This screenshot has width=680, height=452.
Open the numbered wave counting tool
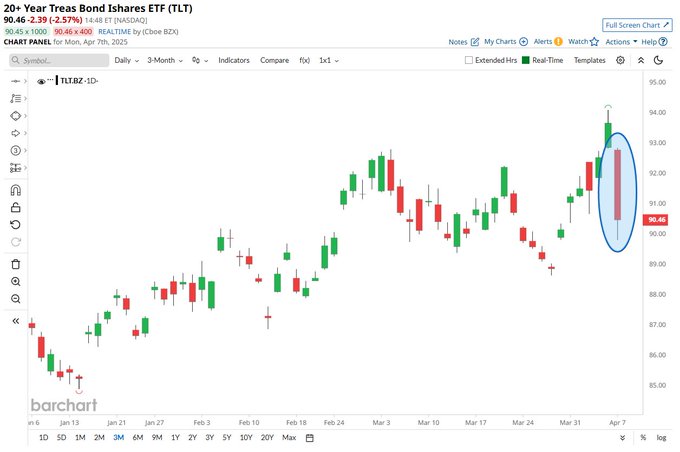[16, 151]
